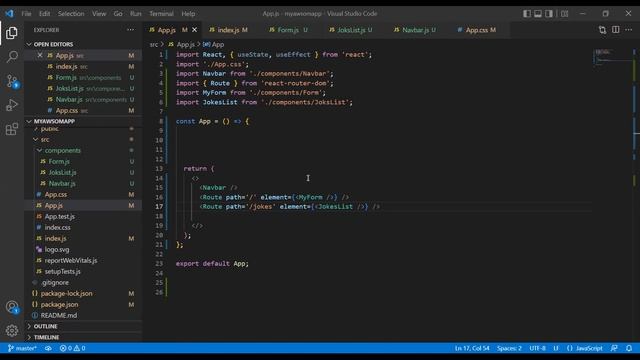
Task: Click the feedback icon in status bar
Action: click(614, 348)
